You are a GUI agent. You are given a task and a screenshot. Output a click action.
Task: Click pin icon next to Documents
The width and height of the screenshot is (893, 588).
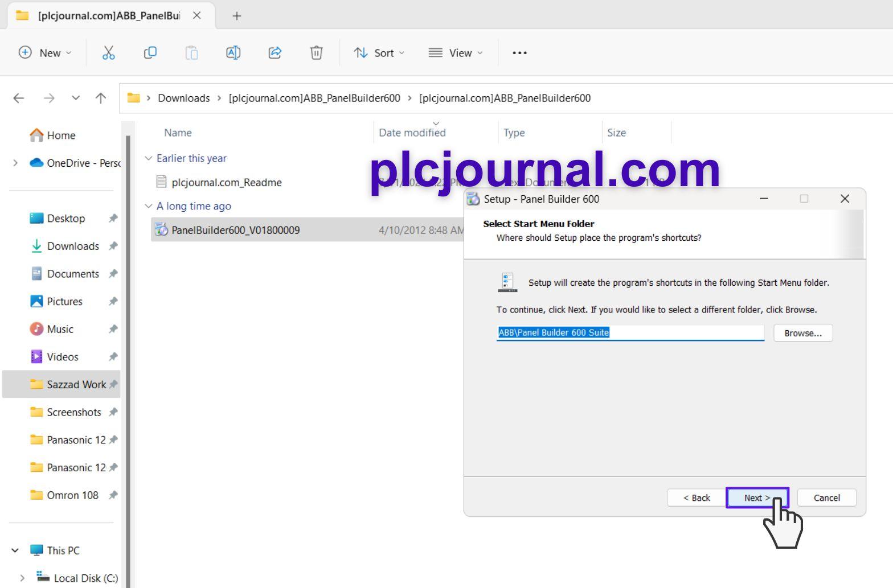click(113, 274)
